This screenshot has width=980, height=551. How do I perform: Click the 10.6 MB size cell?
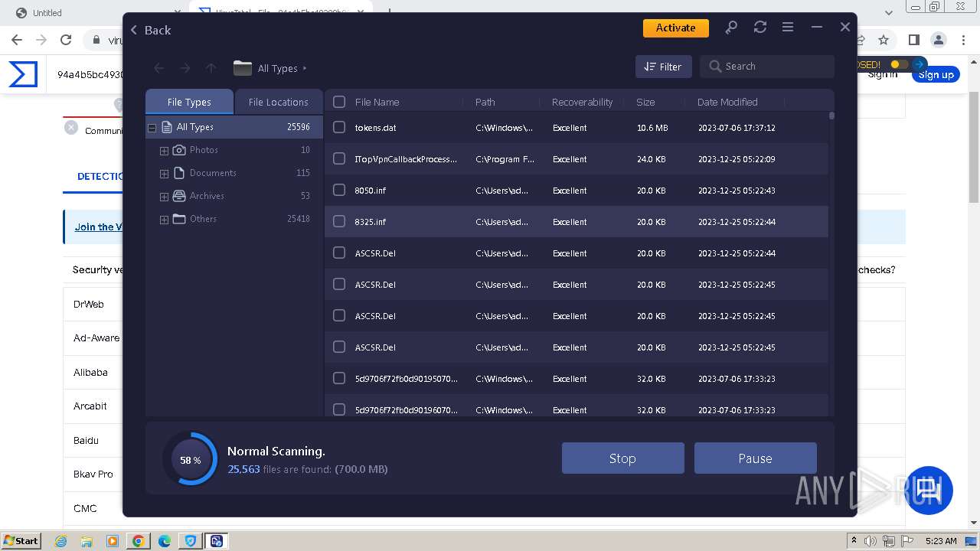tap(652, 128)
